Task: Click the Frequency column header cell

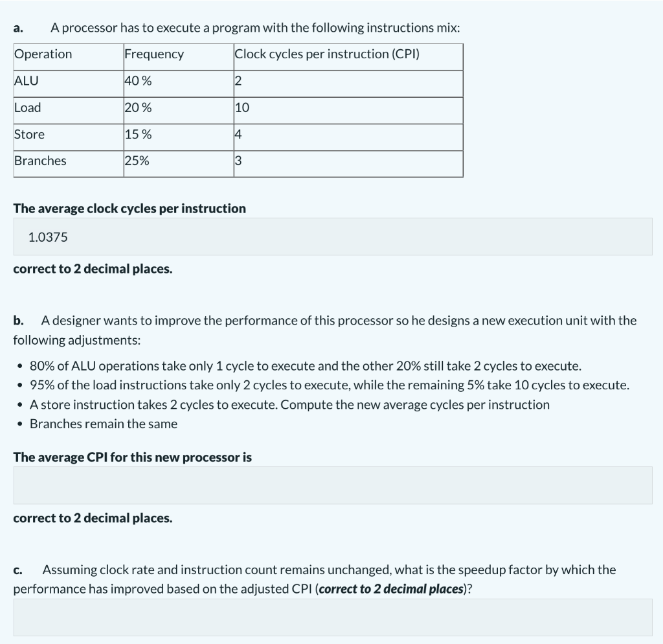Action: click(x=179, y=57)
